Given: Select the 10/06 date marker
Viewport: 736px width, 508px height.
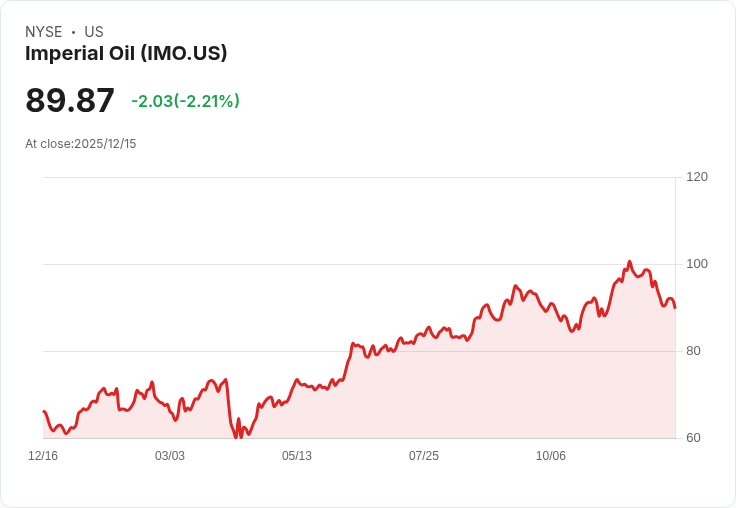Looking at the screenshot, I should [551, 456].
